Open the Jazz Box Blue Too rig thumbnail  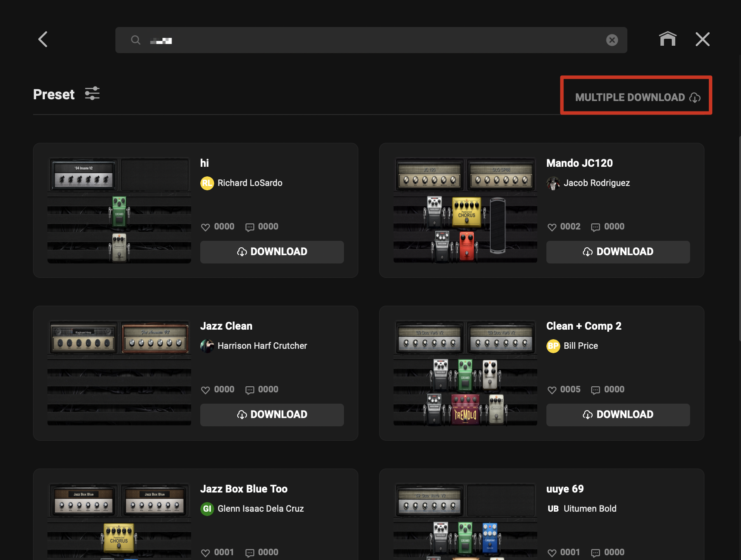119,521
